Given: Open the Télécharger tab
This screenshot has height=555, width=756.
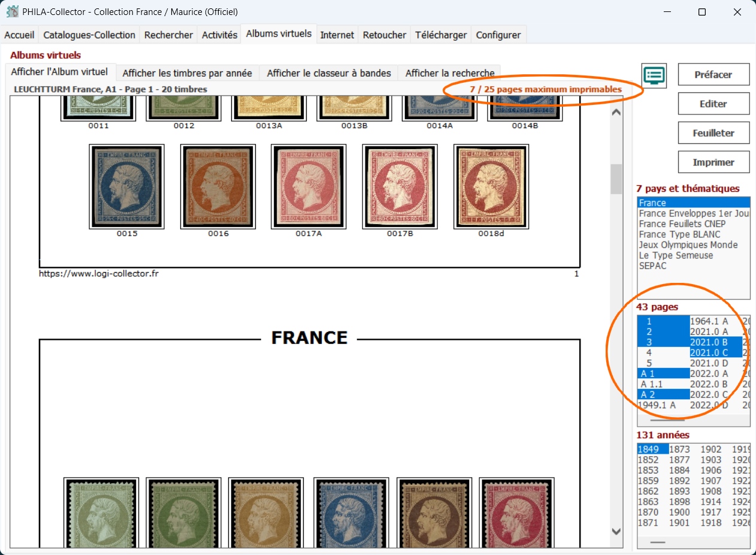Looking at the screenshot, I should [441, 35].
